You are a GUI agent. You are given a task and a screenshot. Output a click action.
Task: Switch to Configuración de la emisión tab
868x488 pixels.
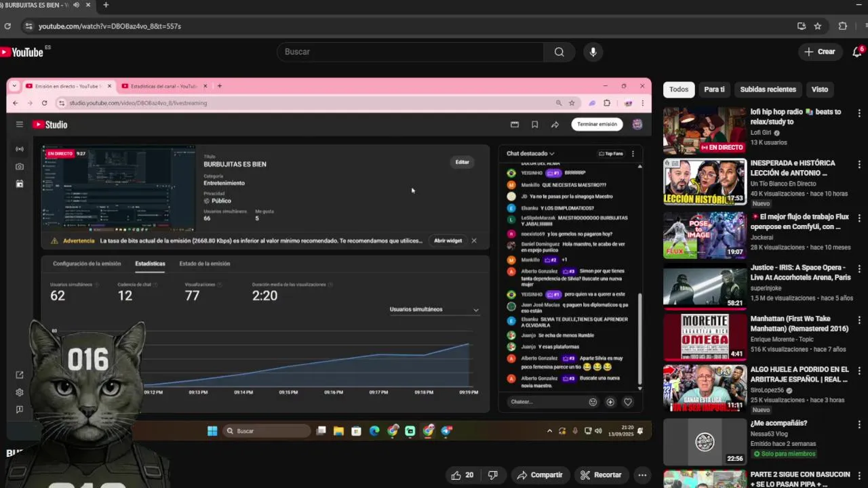tap(87, 264)
